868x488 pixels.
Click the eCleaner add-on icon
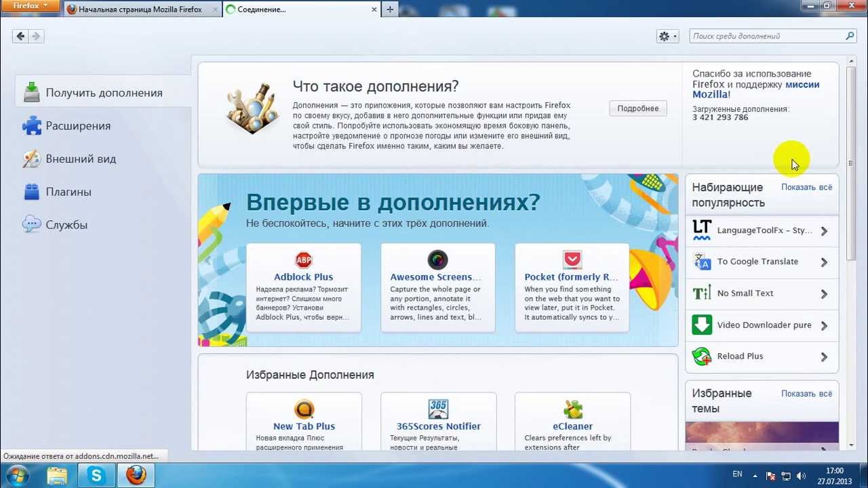573,409
